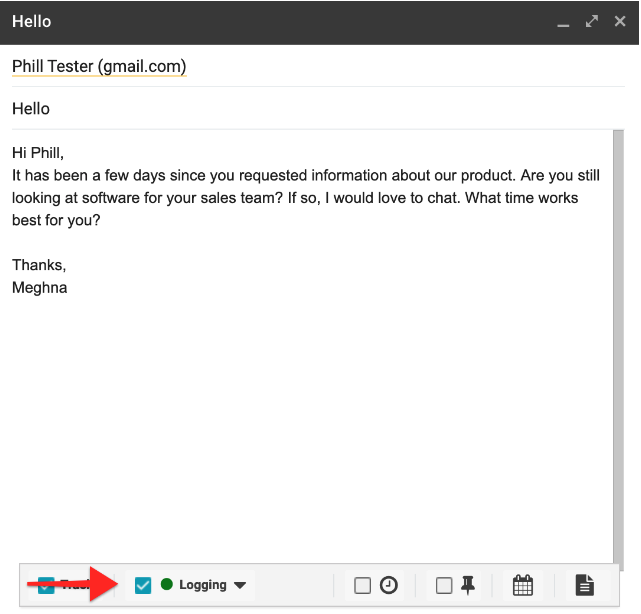The height and width of the screenshot is (614, 641).
Task: Click the Logging label text
Action: pos(203,585)
